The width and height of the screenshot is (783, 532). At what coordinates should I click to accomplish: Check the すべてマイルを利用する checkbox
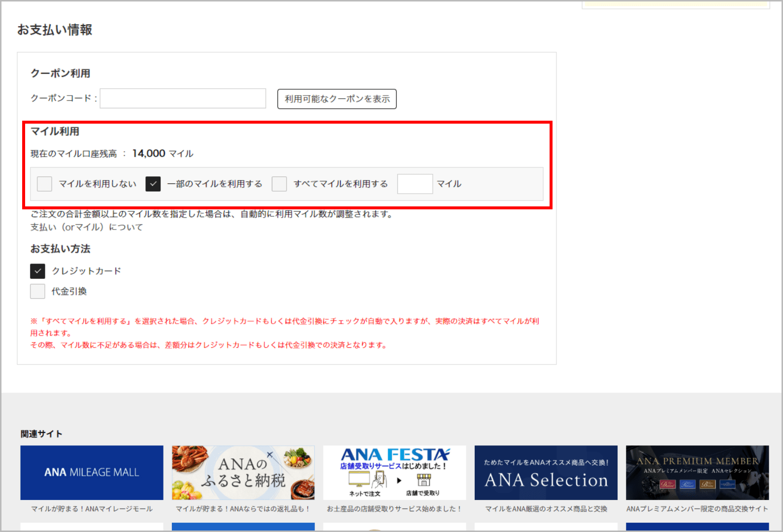click(279, 184)
